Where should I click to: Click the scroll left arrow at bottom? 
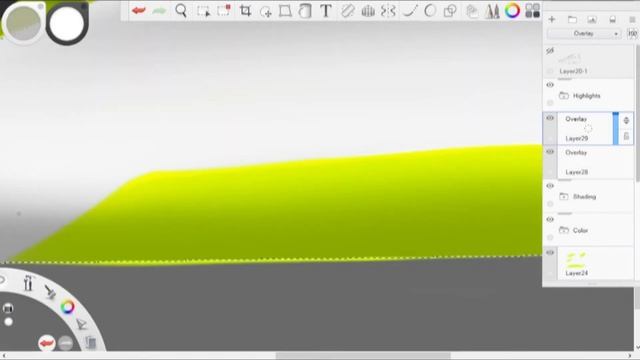(3, 356)
